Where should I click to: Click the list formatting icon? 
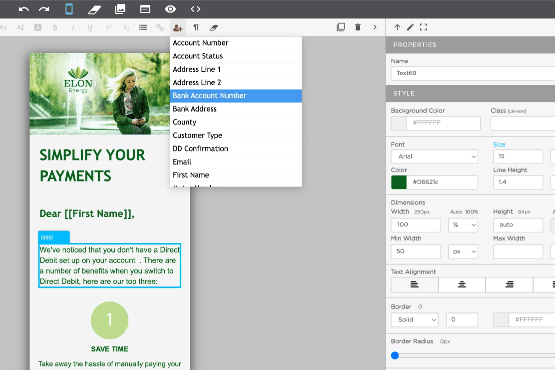point(143,27)
